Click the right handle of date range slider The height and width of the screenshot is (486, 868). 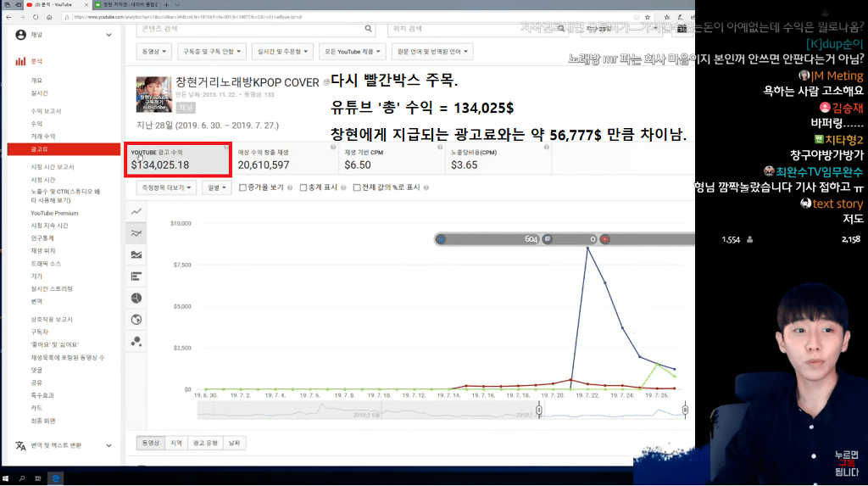(685, 410)
